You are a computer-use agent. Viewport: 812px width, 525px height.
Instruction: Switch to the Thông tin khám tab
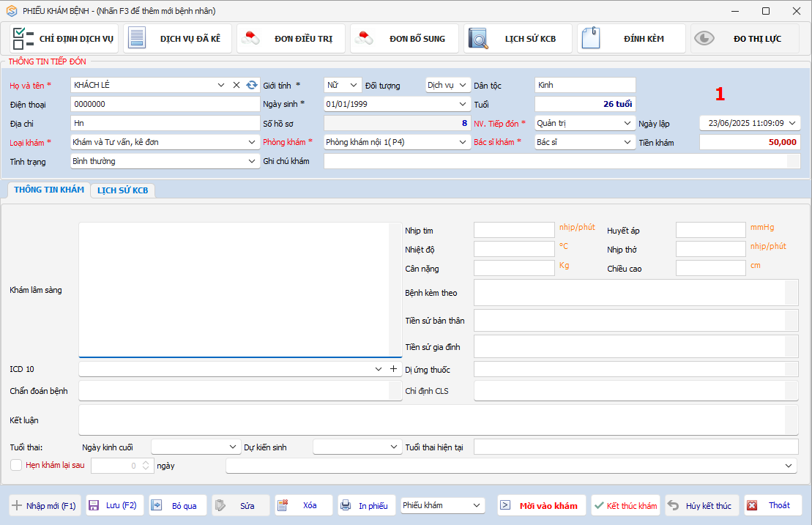(x=49, y=190)
